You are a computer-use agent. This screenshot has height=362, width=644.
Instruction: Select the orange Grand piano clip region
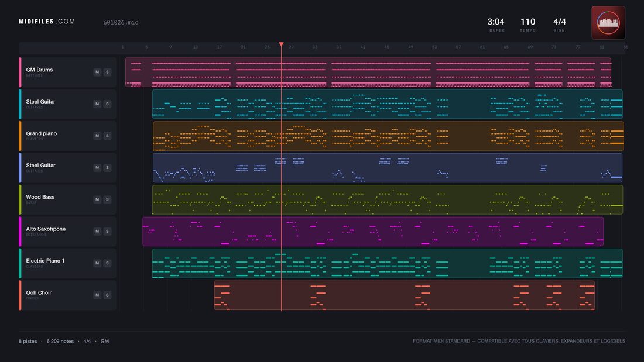click(388, 136)
